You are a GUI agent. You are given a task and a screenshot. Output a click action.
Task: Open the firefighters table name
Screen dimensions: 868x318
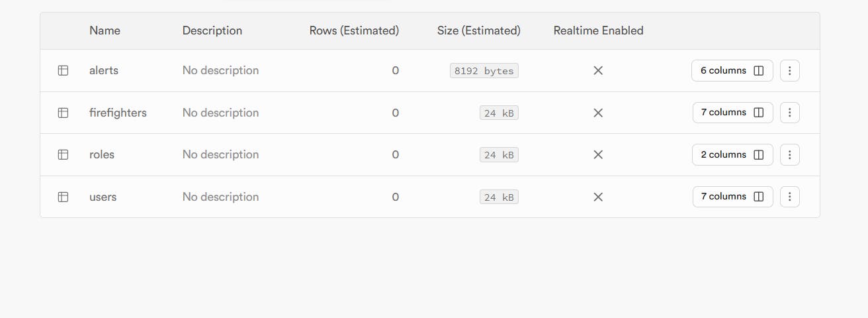tap(118, 113)
